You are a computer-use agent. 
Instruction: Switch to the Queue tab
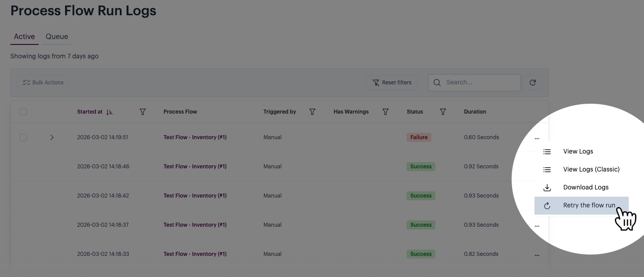coord(57,37)
